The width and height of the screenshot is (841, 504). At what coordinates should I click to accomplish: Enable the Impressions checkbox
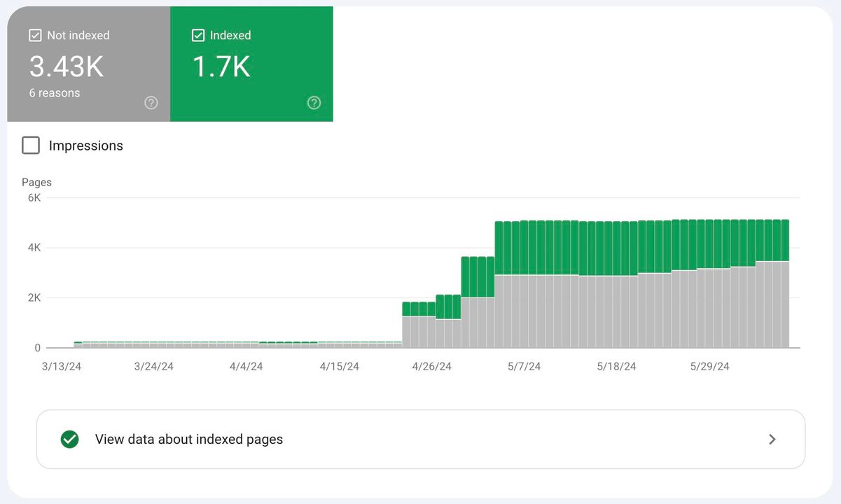pos(31,146)
